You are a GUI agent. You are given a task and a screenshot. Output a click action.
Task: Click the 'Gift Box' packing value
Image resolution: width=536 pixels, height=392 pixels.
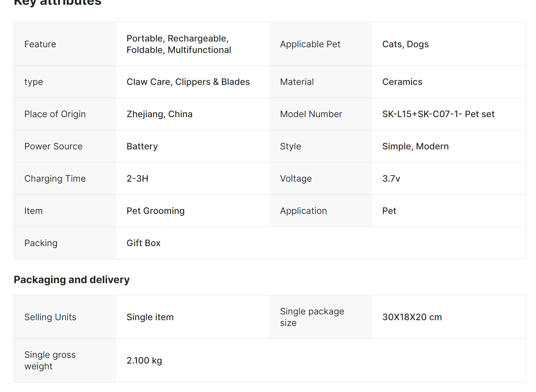coord(143,243)
